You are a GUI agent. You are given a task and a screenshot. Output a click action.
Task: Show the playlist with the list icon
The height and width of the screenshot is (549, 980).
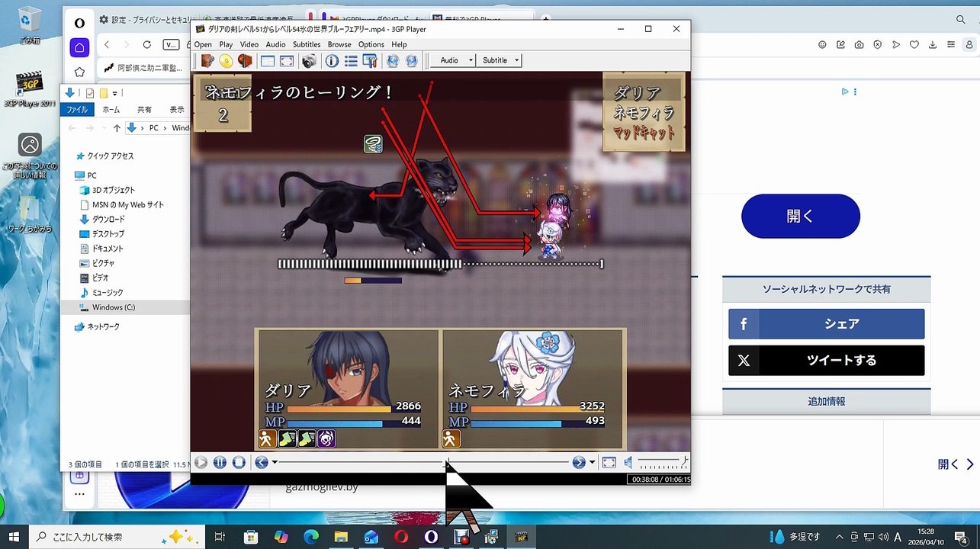(351, 60)
